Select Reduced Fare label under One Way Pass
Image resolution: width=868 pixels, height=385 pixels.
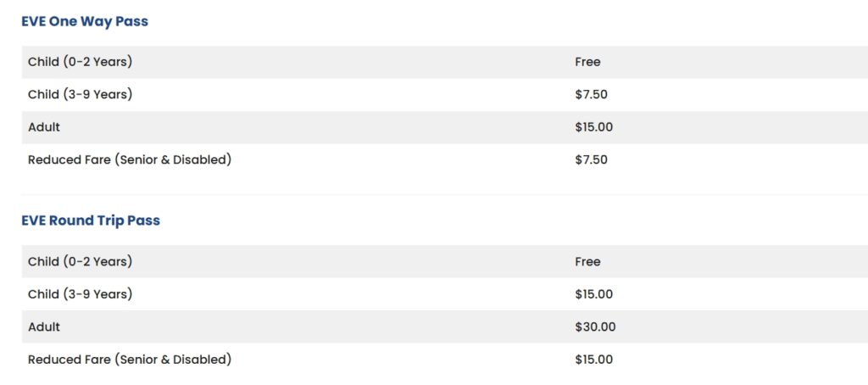(x=130, y=159)
